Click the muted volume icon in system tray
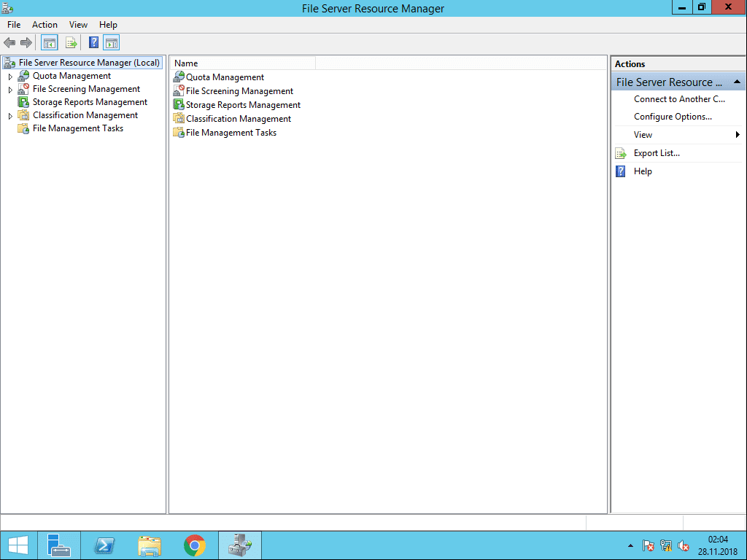Viewport: 747px width, 560px height. point(684,545)
